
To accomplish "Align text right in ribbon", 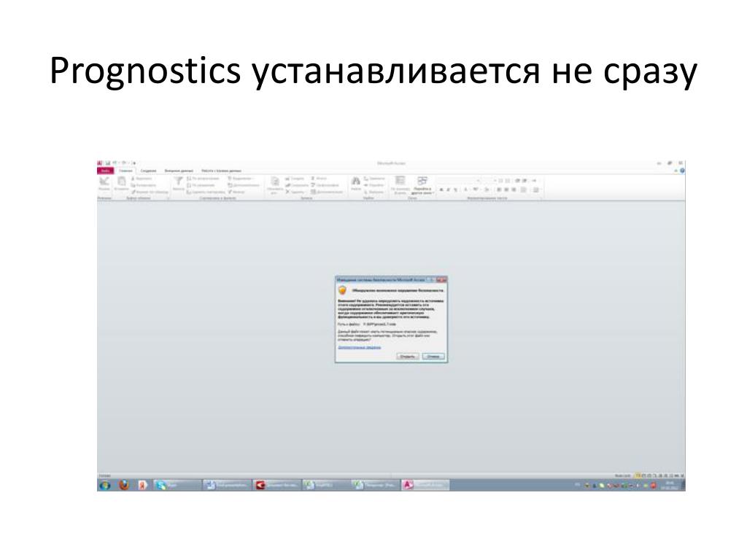I will [x=514, y=190].
